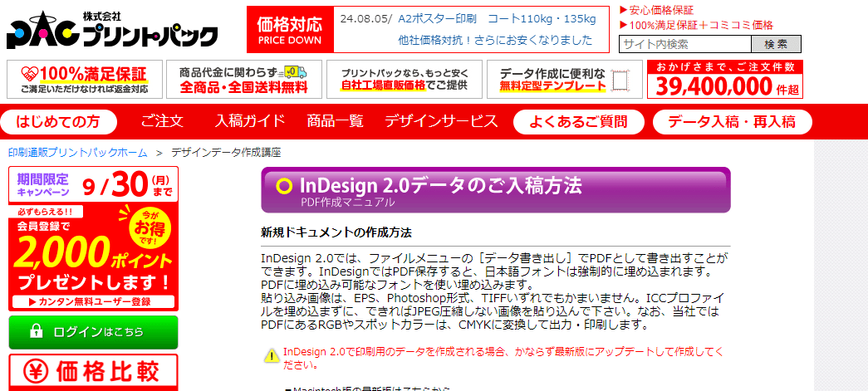Open the はじめての方 menu
The width and height of the screenshot is (868, 391).
tap(58, 122)
